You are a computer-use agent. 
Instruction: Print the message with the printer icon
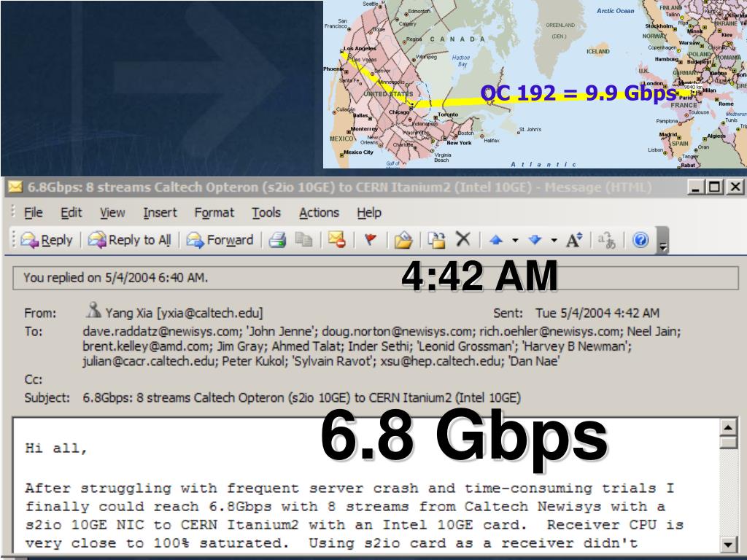tap(277, 240)
